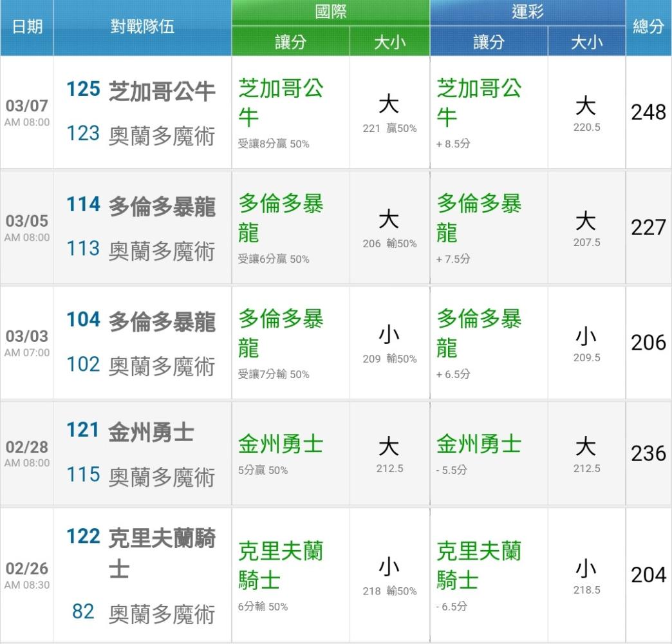Click the 日期 column header
Screen dimensions: 672x644
pos(26,27)
